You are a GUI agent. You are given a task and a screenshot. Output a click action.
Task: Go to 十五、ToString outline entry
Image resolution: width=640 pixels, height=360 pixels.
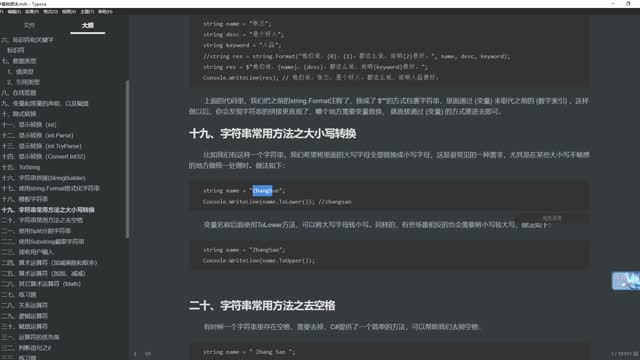tap(21, 167)
